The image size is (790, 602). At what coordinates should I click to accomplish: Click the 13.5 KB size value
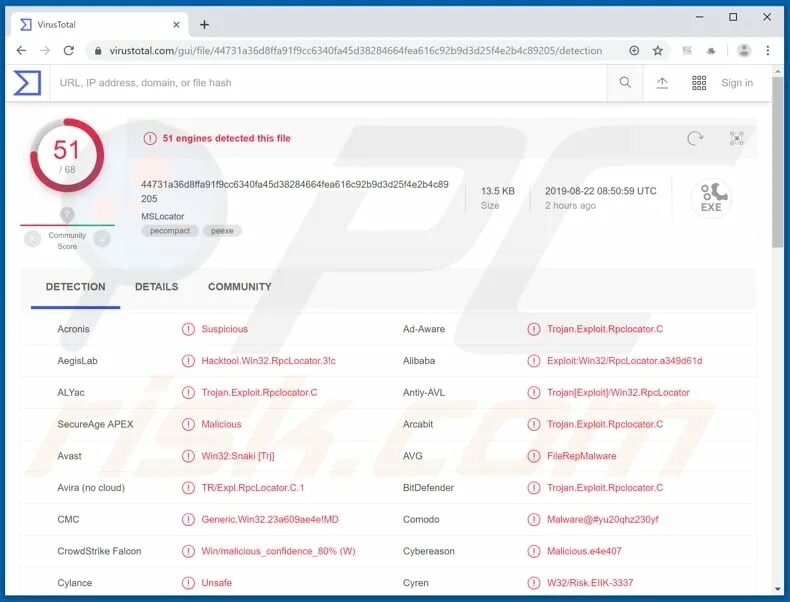498,191
